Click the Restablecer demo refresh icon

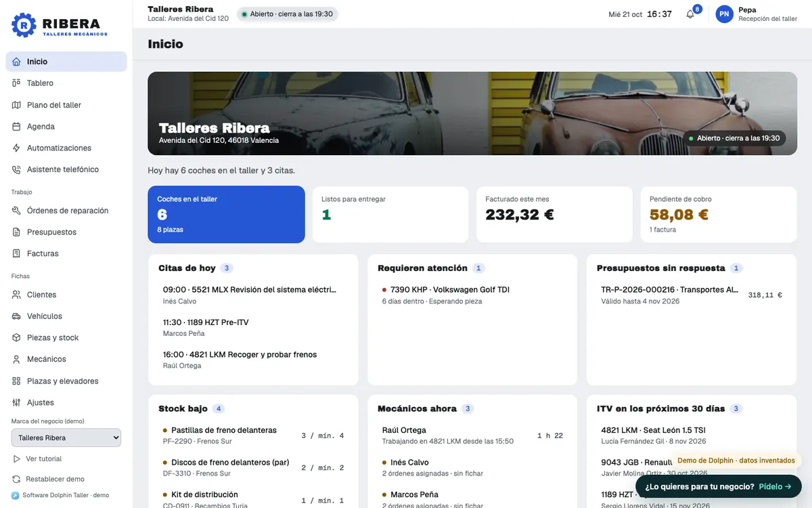click(17, 479)
